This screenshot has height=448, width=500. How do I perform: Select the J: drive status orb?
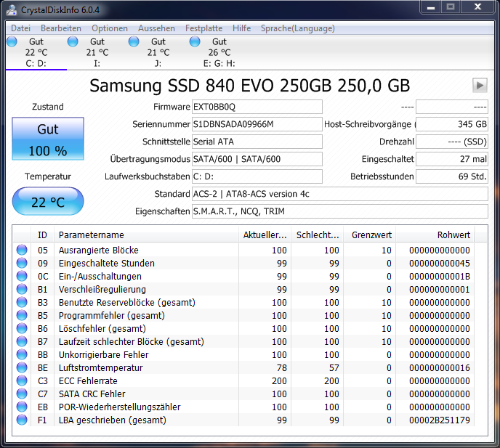pyautogui.click(x=134, y=41)
